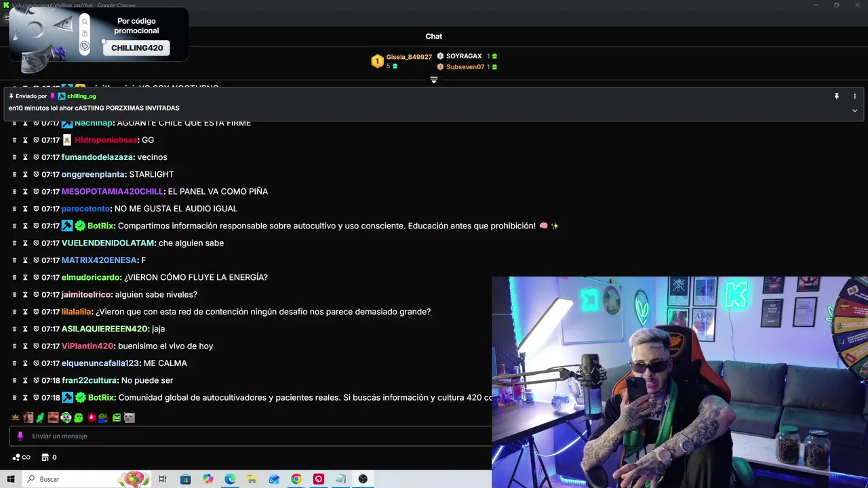Open Microsoft Edge from the taskbar
The height and width of the screenshot is (488, 868).
tap(230, 479)
